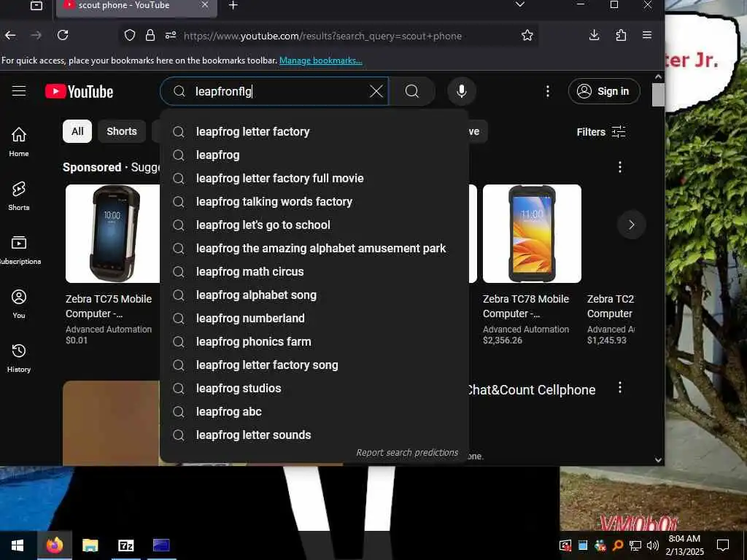Open site permissions icon in address bar
This screenshot has width=747, height=560.
click(x=171, y=35)
